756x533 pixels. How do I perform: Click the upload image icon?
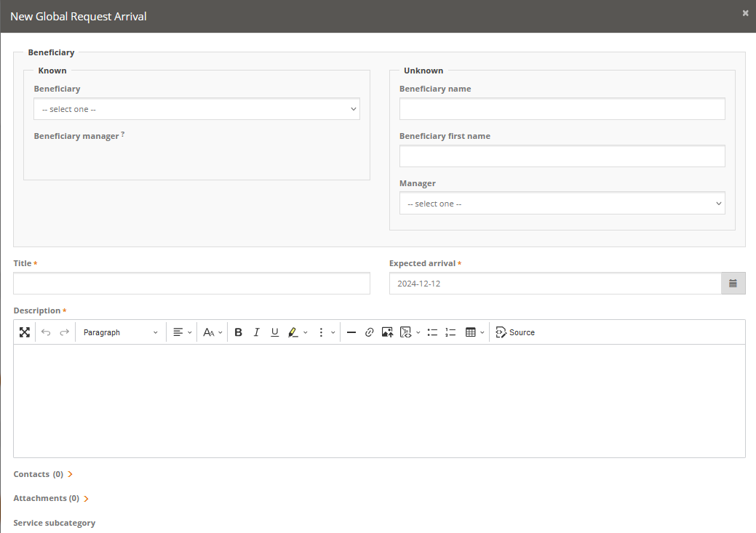[x=387, y=332]
